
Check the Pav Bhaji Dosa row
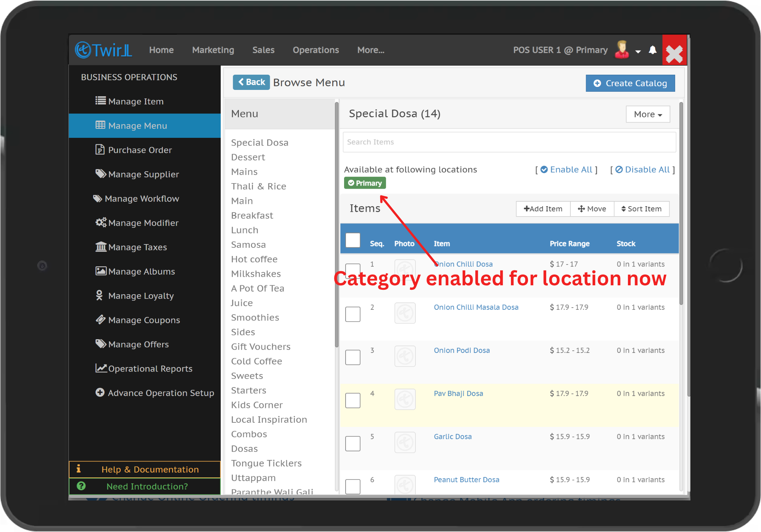pyautogui.click(x=353, y=400)
